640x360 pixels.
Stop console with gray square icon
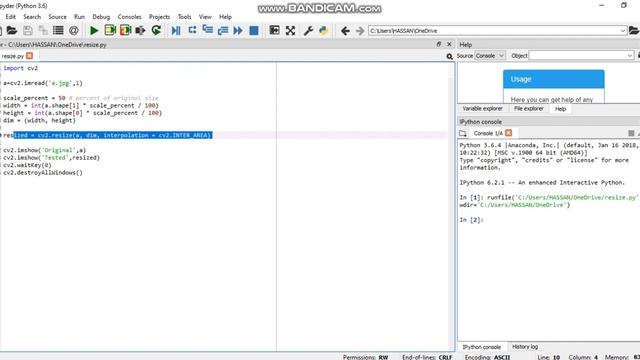(631, 133)
